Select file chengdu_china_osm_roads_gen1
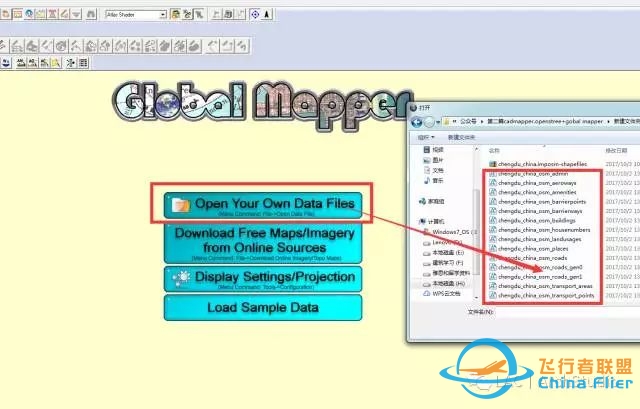640x409 pixels. pos(536,277)
